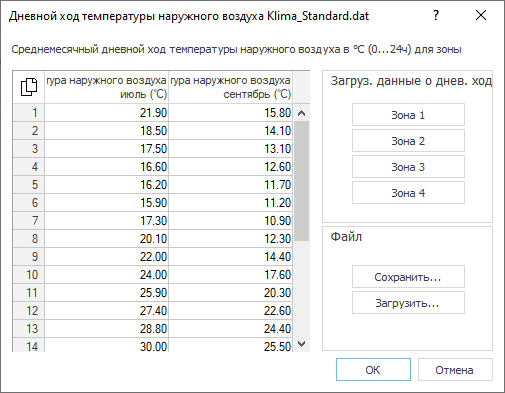Screen dimensions: 505x393
Task: Close the Klima_Standard.dat dialog window
Action: point(481,15)
